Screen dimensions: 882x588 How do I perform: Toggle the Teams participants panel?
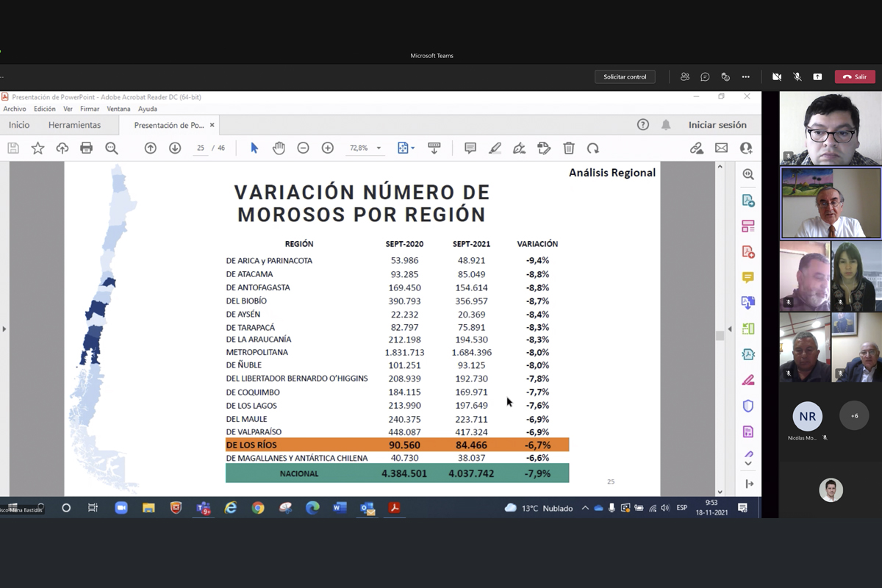685,76
